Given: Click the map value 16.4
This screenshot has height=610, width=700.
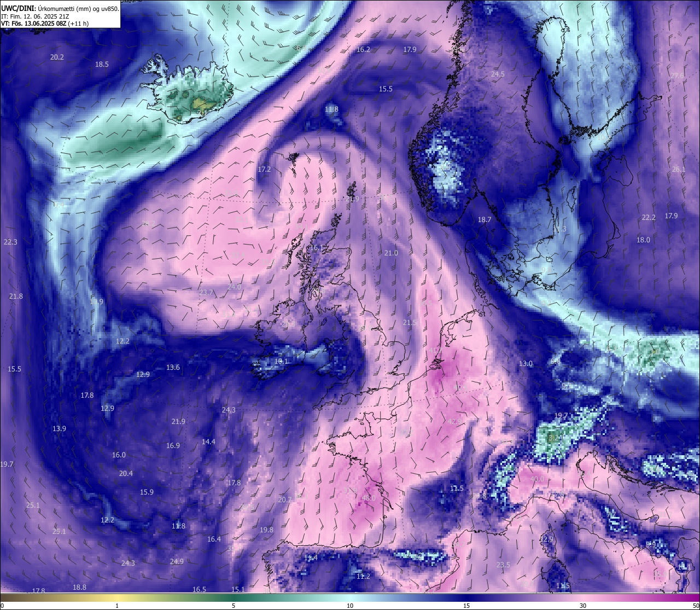Looking at the screenshot, I should [x=214, y=539].
